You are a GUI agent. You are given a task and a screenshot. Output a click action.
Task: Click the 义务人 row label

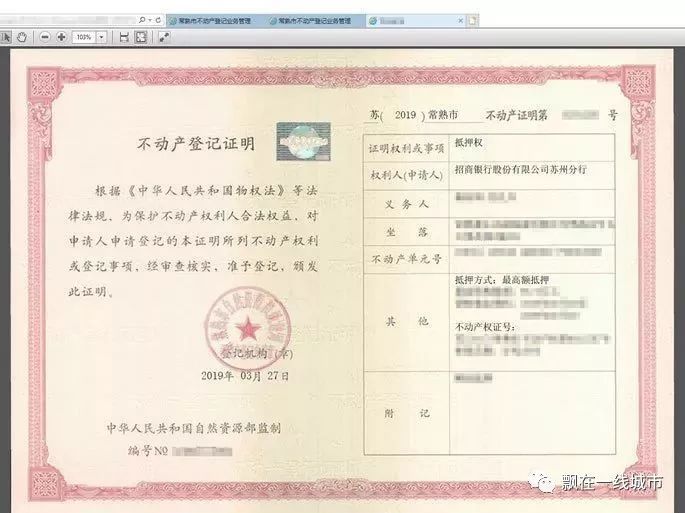click(407, 204)
